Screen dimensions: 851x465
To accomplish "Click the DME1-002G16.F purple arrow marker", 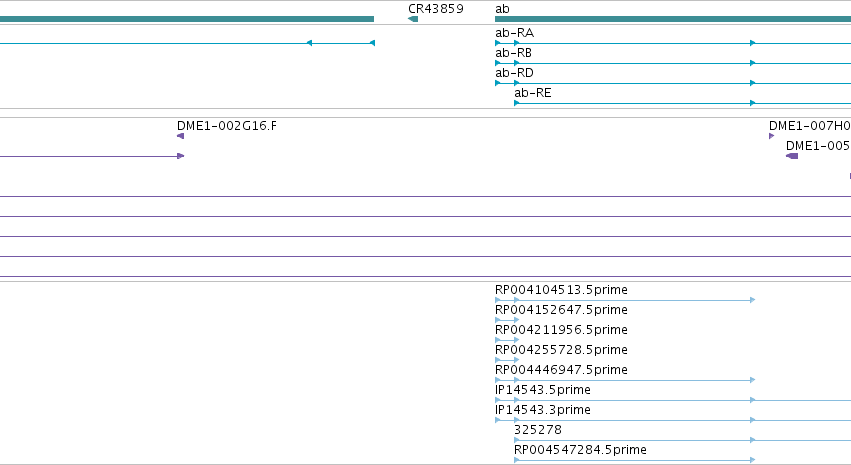I will point(181,136).
